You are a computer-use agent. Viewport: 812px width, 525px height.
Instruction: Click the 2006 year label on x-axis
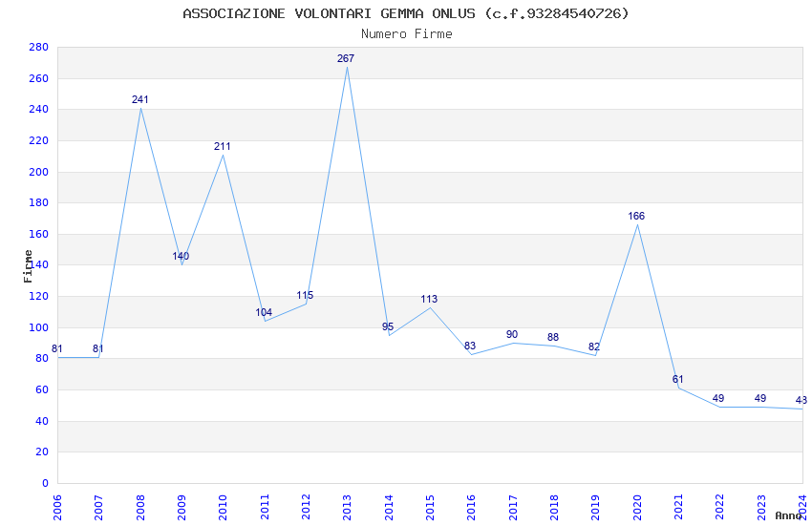[57, 508]
